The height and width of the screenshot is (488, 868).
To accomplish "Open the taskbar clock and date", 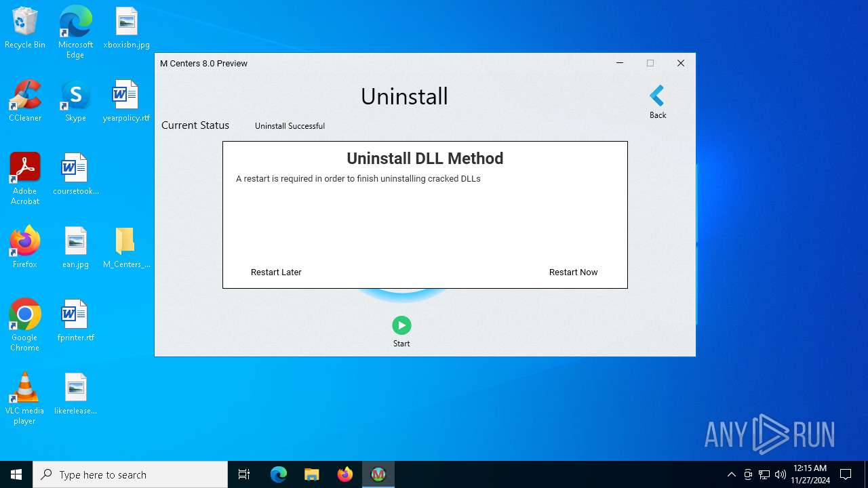I will point(810,474).
